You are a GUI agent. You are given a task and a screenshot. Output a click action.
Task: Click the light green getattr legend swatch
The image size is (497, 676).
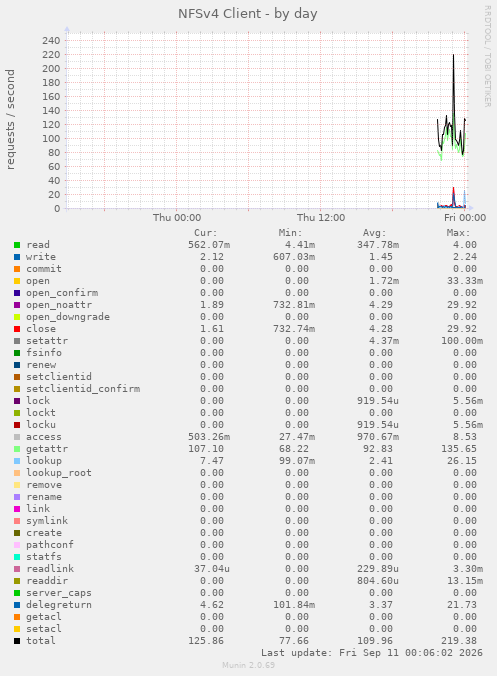[17, 449]
